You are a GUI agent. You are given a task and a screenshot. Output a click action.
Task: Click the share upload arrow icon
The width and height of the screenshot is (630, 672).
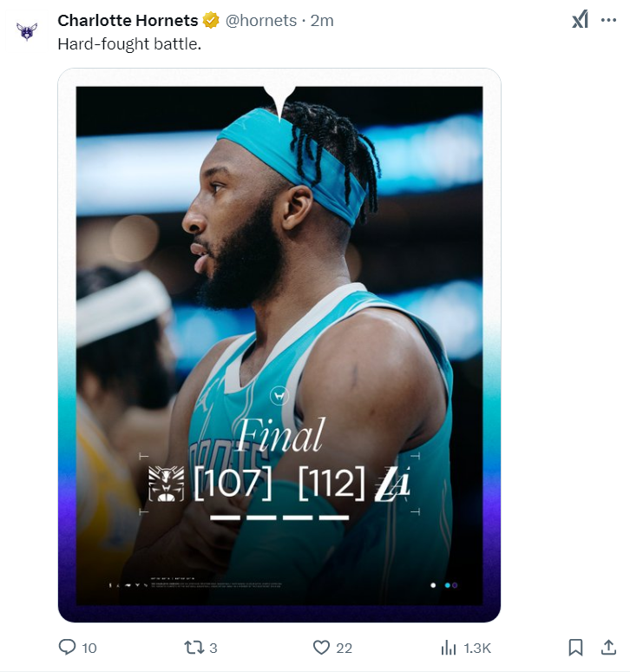pyautogui.click(x=607, y=647)
